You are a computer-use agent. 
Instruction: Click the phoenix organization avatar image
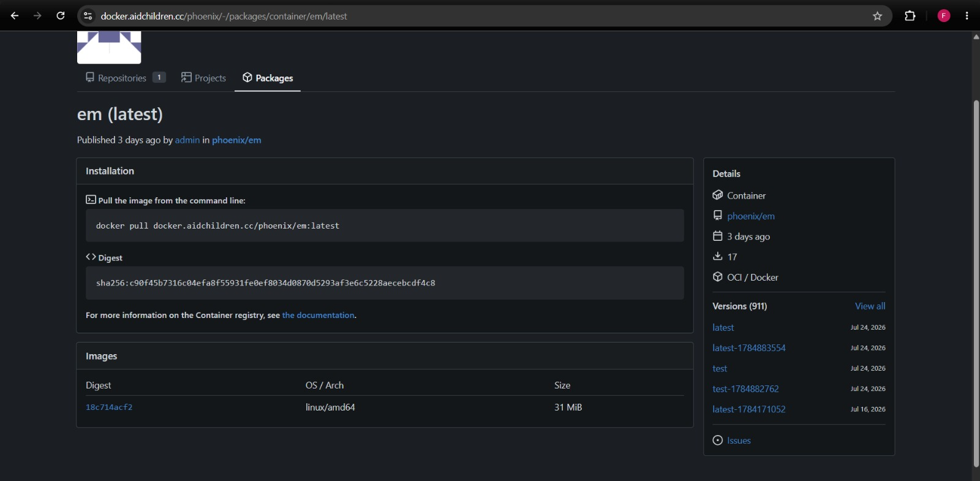coord(109,47)
